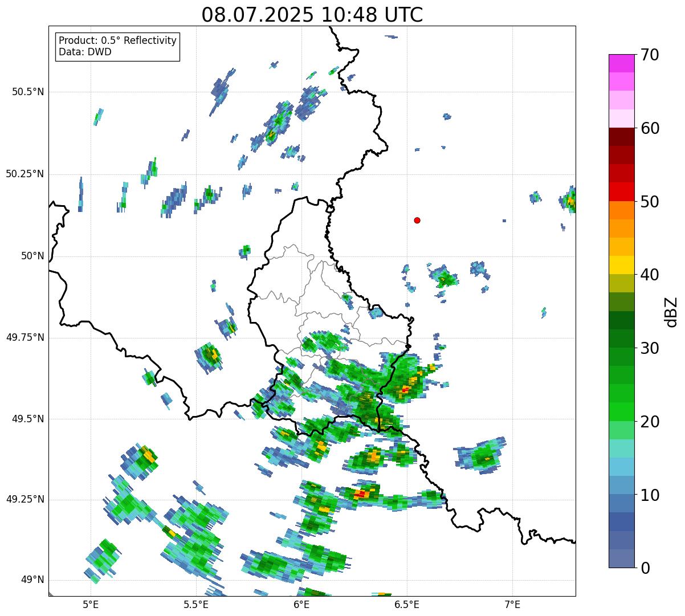
Task: Click the 30 value on colorbar
Action: pos(650,348)
